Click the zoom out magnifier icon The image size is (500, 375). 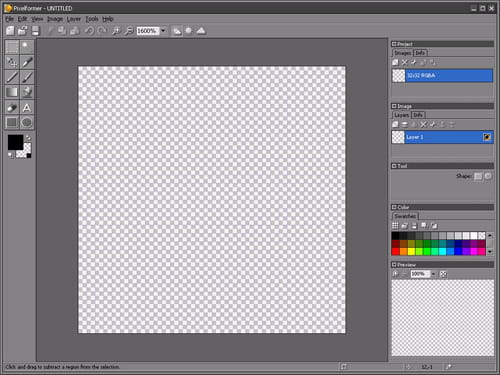pos(128,31)
